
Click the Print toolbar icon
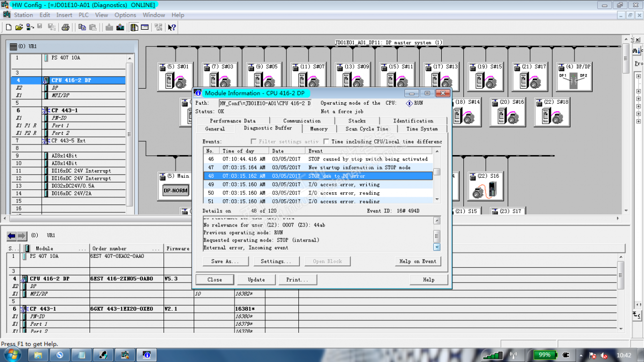coord(65,27)
